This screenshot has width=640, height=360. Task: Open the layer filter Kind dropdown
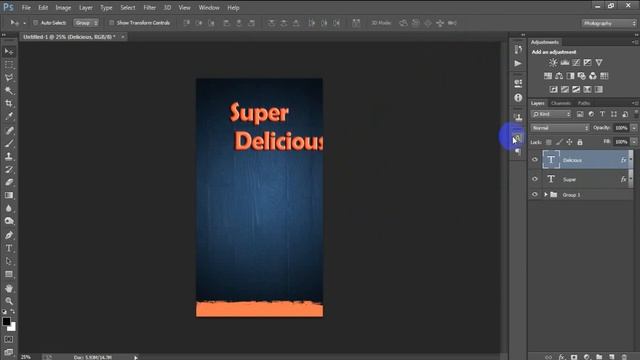pyautogui.click(x=551, y=114)
